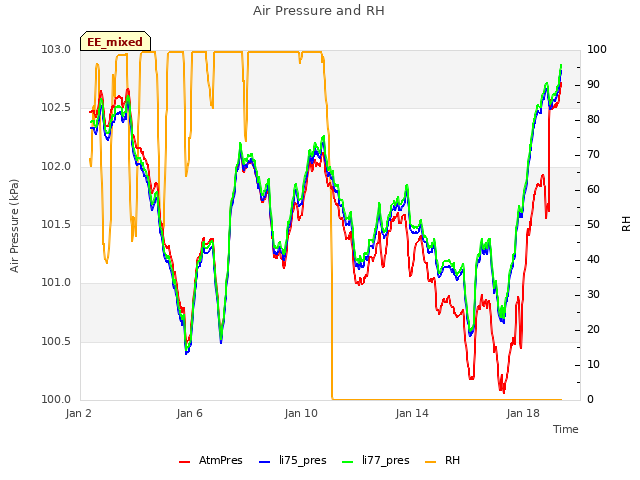Click the EE_mixed annotation box
640x480 pixels.
click(x=116, y=41)
